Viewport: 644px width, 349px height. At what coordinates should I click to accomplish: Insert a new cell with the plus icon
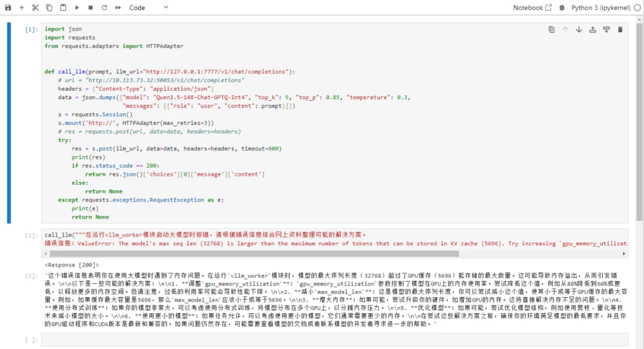[x=22, y=7]
